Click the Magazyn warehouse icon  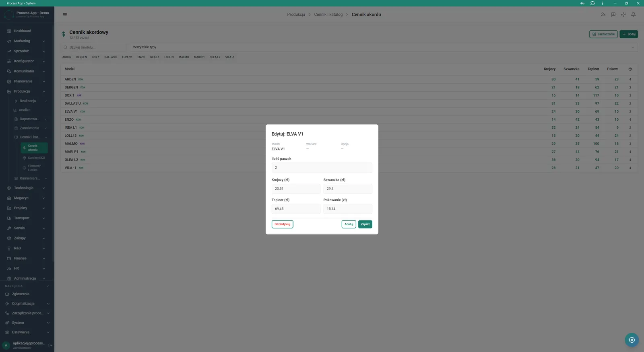point(9,198)
